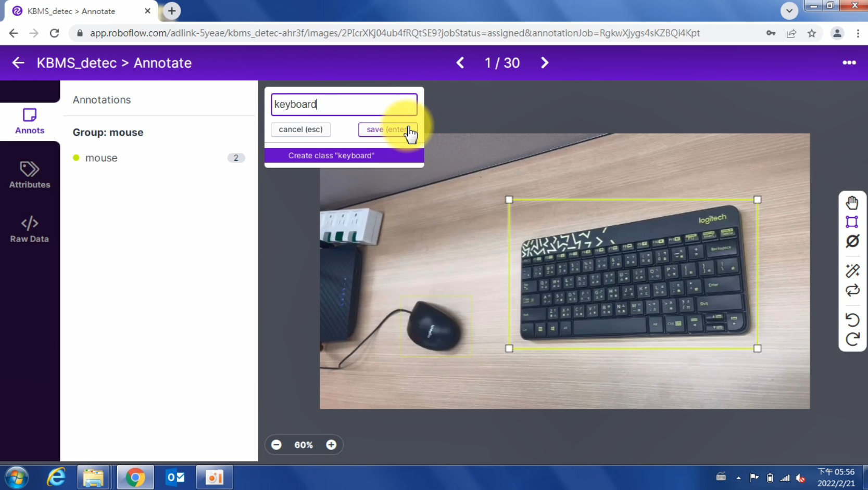Screen dimensions: 868x490
Task: Go to the next image
Action: pyautogui.click(x=544, y=63)
